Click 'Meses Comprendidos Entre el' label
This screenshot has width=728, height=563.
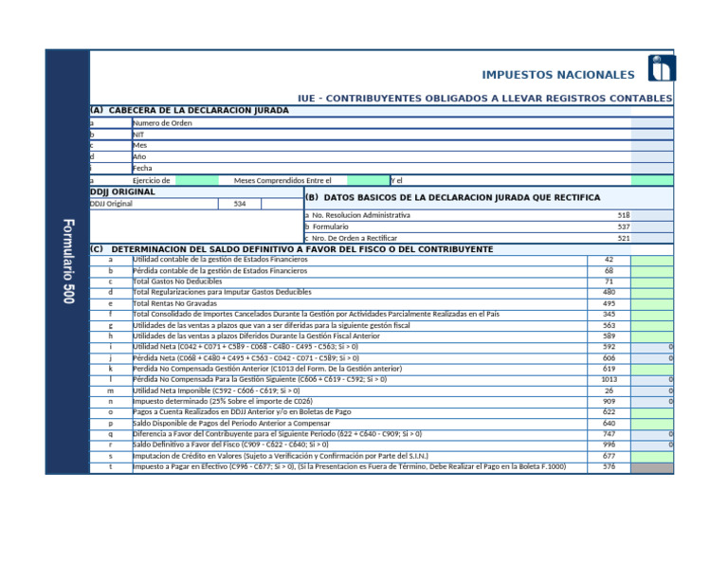(282, 180)
